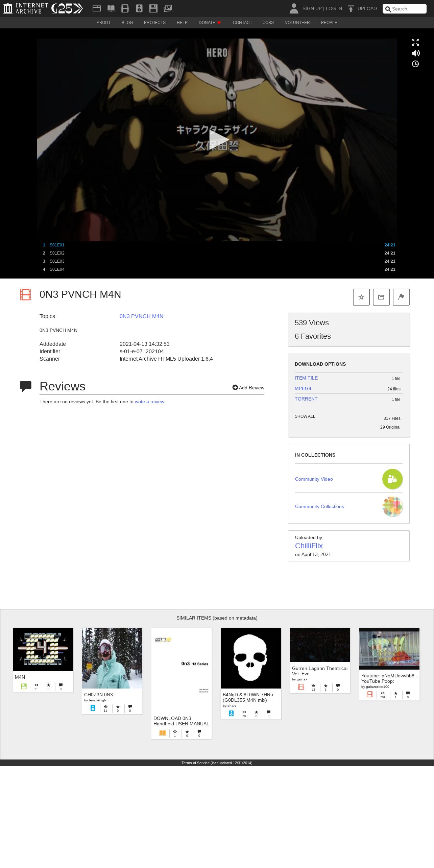The width and height of the screenshot is (434, 868).
Task: Select playlist episode S01E01
Action: click(x=217, y=245)
